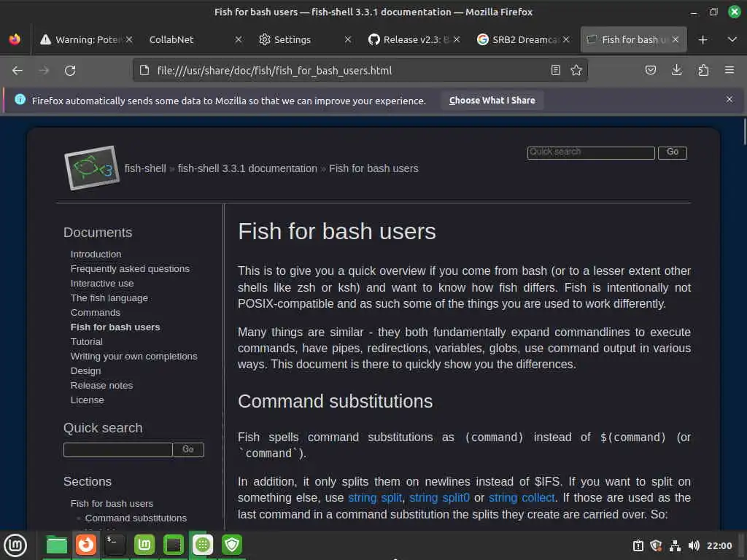Image resolution: width=747 pixels, height=560 pixels.
Task: Open Release notes document
Action: (101, 386)
